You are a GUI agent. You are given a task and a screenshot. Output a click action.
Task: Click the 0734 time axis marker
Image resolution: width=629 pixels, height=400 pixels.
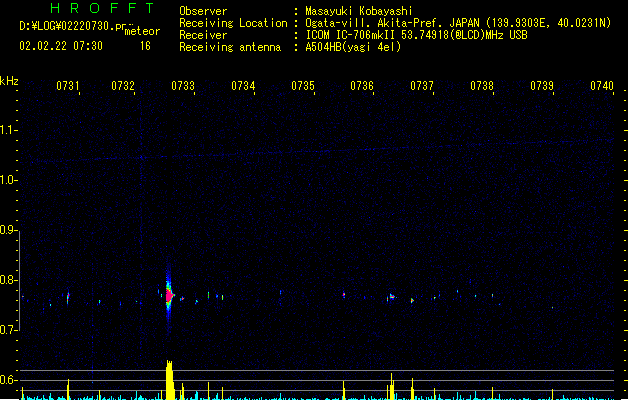click(x=243, y=86)
